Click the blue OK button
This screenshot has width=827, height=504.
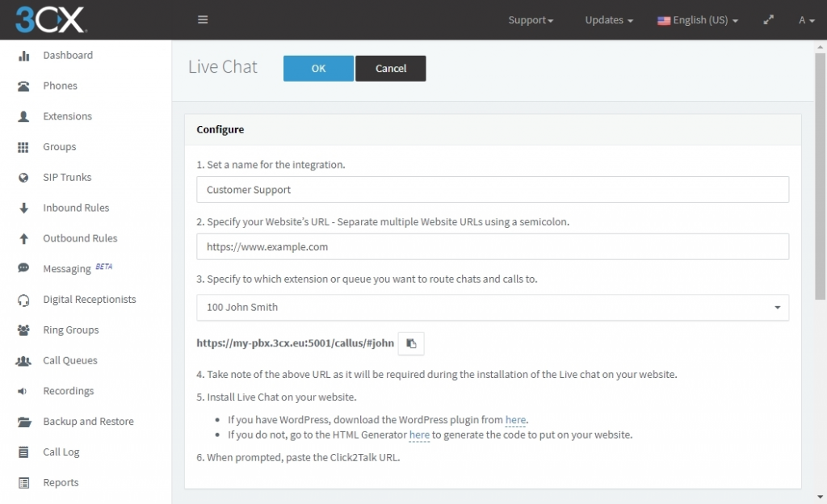[x=318, y=69]
